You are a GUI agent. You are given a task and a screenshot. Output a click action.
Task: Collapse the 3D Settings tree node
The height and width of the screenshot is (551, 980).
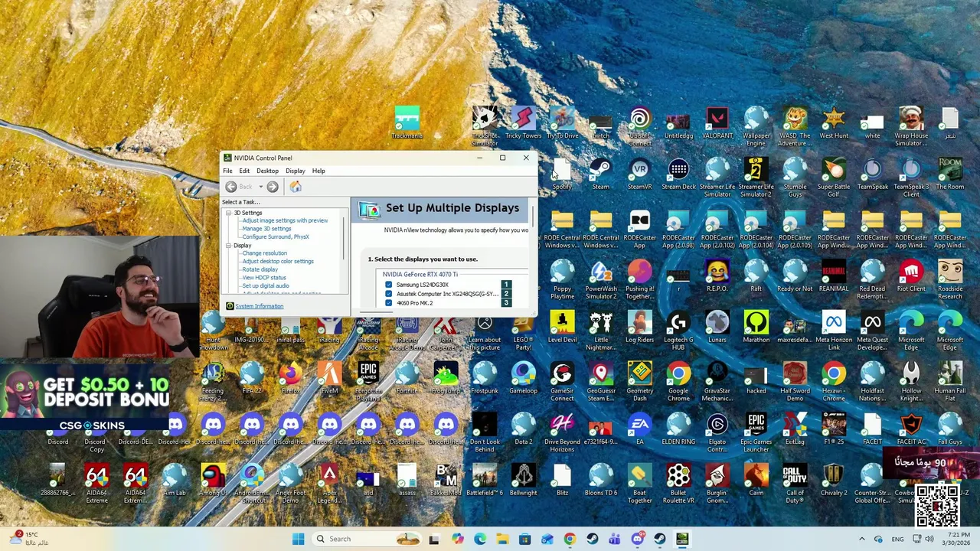pos(228,213)
